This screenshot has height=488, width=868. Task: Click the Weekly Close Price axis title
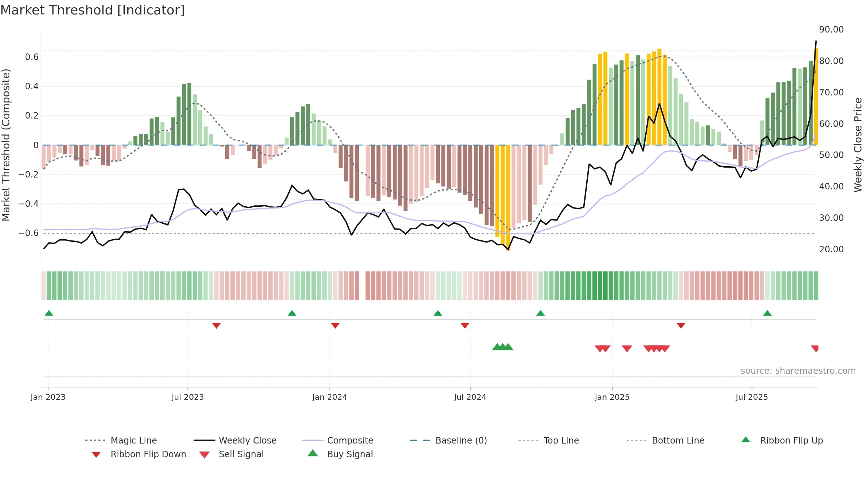pos(858,145)
